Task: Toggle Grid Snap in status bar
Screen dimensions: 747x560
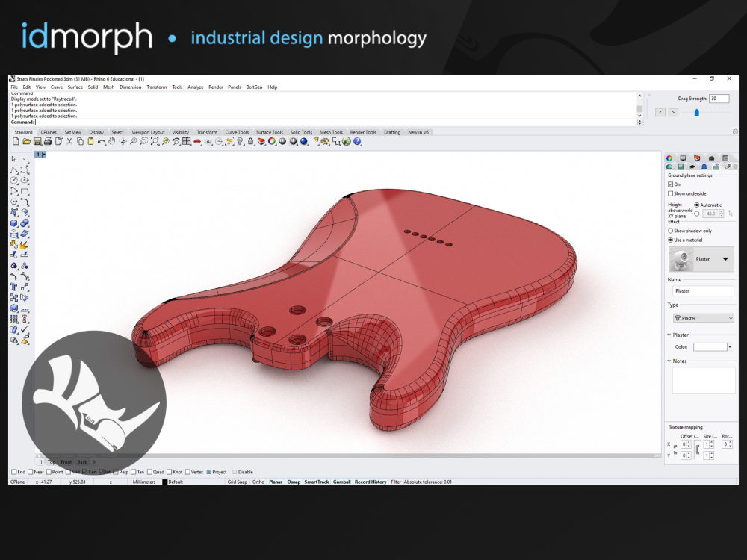Action: 238,482
